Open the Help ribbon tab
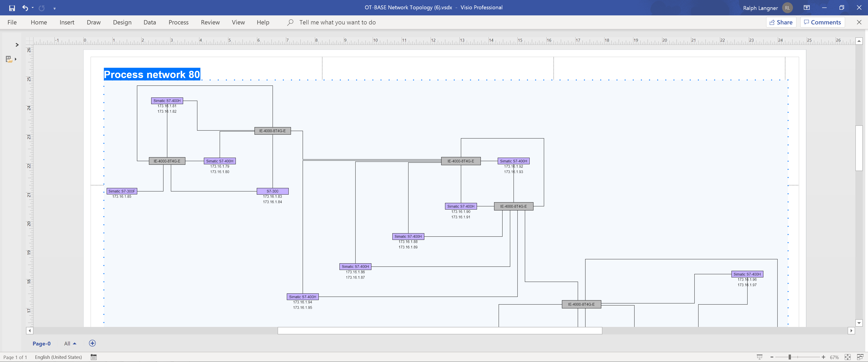This screenshot has width=868, height=362. coord(263,22)
